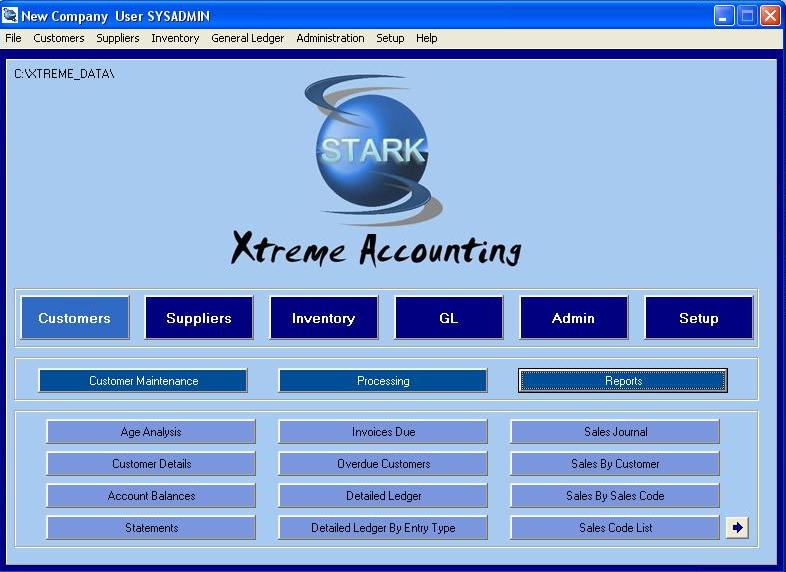Viewport: 786px width, 572px height.
Task: Select the GL module button
Action: coord(449,318)
